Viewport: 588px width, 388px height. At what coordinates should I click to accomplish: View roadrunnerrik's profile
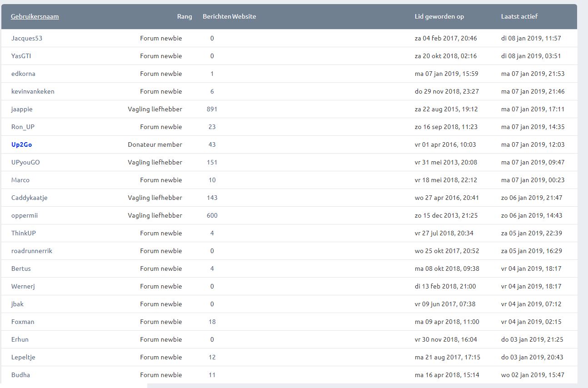(32, 251)
